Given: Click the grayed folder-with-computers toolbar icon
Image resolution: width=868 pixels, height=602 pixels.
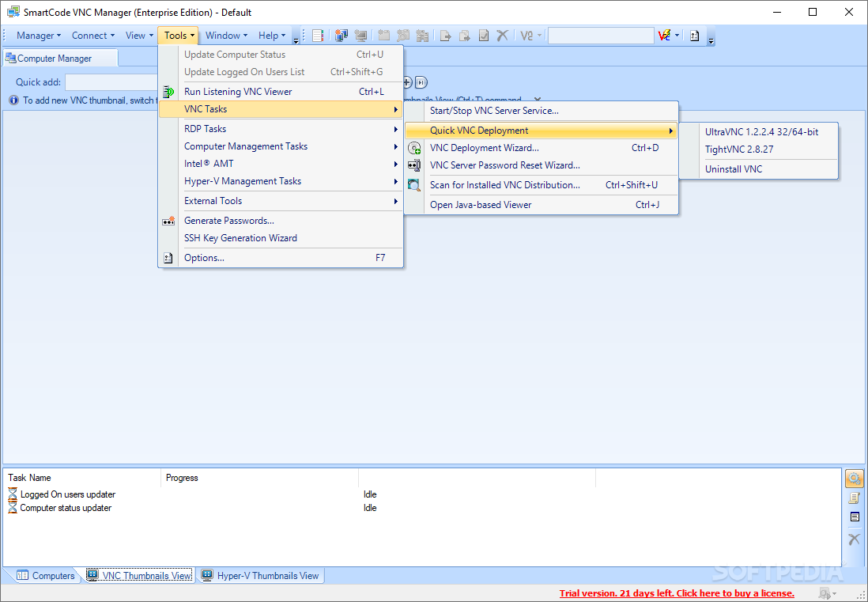Looking at the screenshot, I should click(x=422, y=36).
